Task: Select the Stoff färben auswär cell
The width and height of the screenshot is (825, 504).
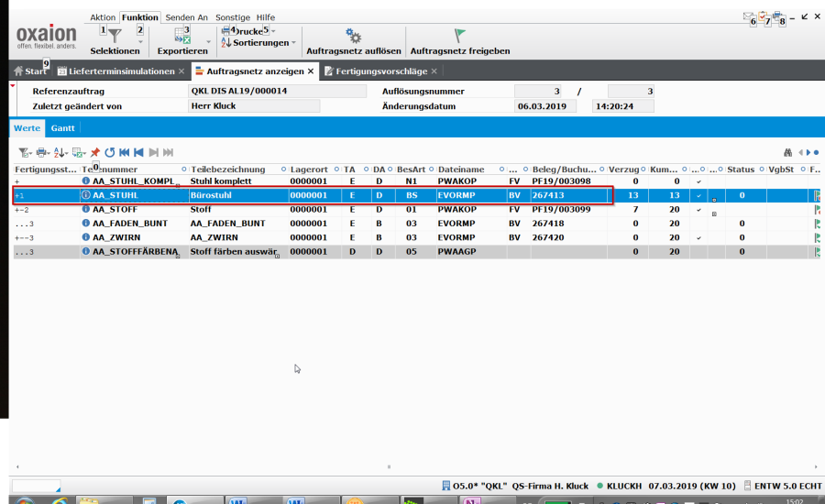Action: 238,251
